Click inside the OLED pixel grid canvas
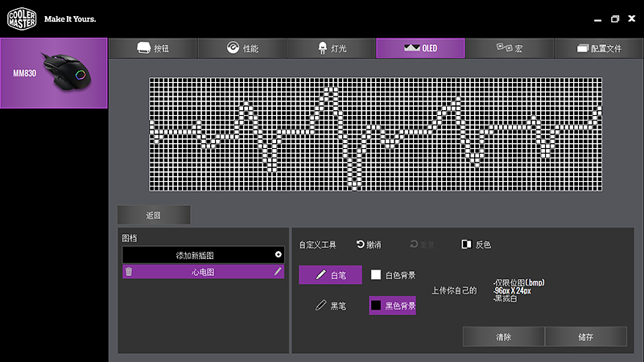 (375, 134)
